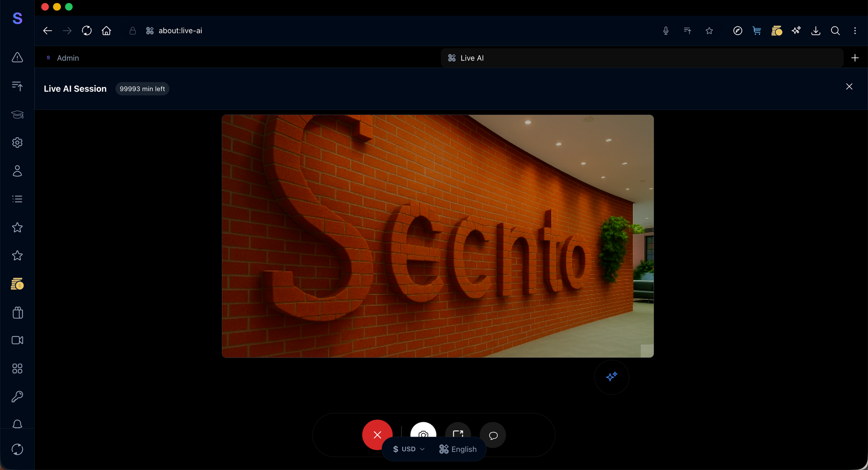868x470 pixels.
Task: Open the English language selector
Action: [x=458, y=449]
